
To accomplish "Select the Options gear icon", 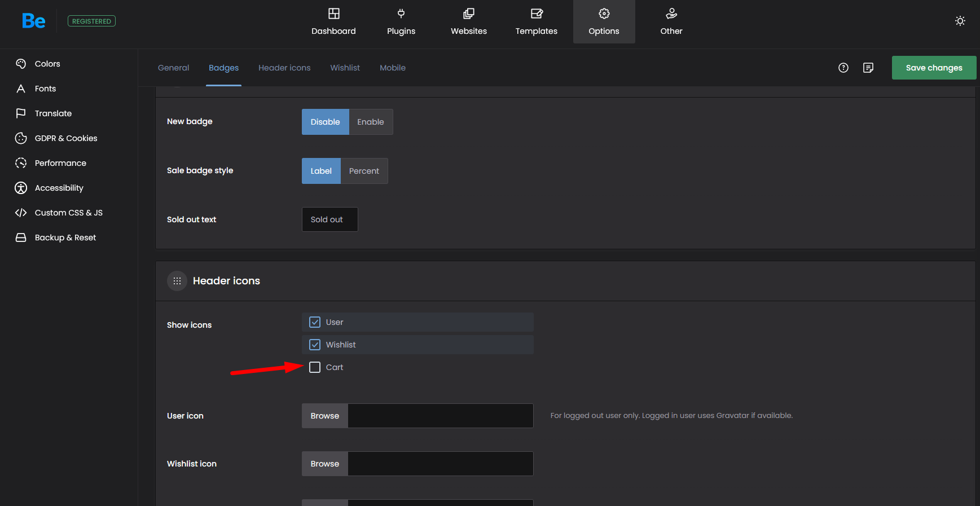I will (x=604, y=14).
